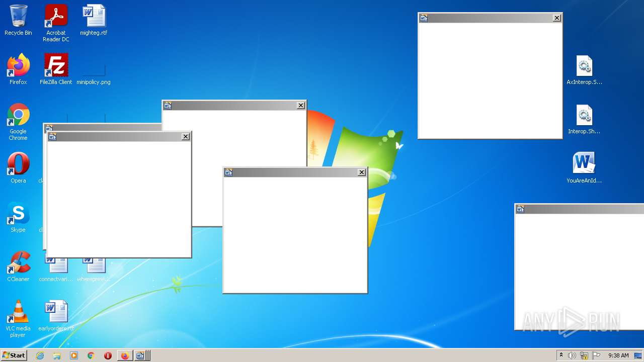Launch Google Chrome from the desktop
The height and width of the screenshot is (362, 644).
(18, 122)
